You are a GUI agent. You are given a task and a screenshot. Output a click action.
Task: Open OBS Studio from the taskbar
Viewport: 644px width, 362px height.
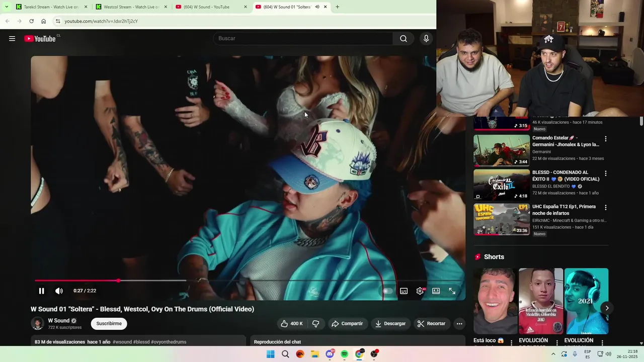point(374,354)
